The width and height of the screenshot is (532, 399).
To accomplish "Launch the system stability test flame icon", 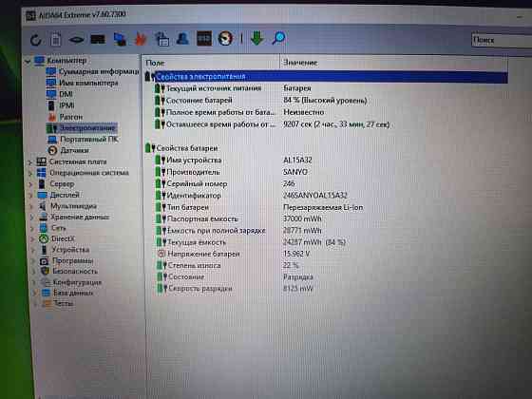I will 141,39.
